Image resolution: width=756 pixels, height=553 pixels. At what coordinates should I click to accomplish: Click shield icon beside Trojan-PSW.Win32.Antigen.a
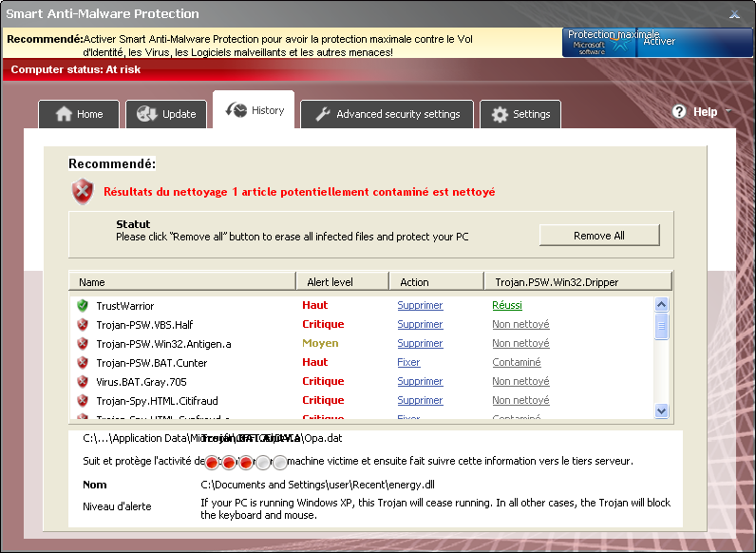(83, 344)
